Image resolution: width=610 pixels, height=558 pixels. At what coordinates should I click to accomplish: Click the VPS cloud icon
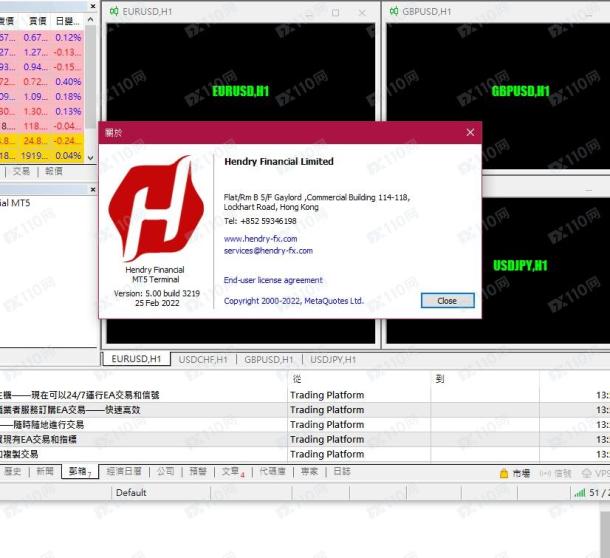point(586,474)
